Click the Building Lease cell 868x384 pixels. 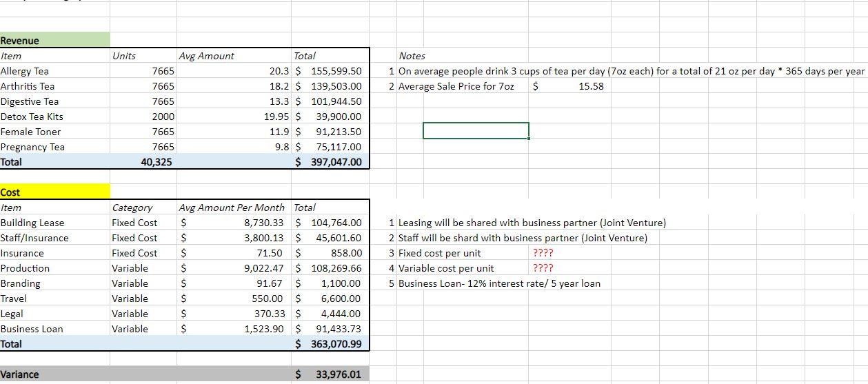(x=54, y=223)
